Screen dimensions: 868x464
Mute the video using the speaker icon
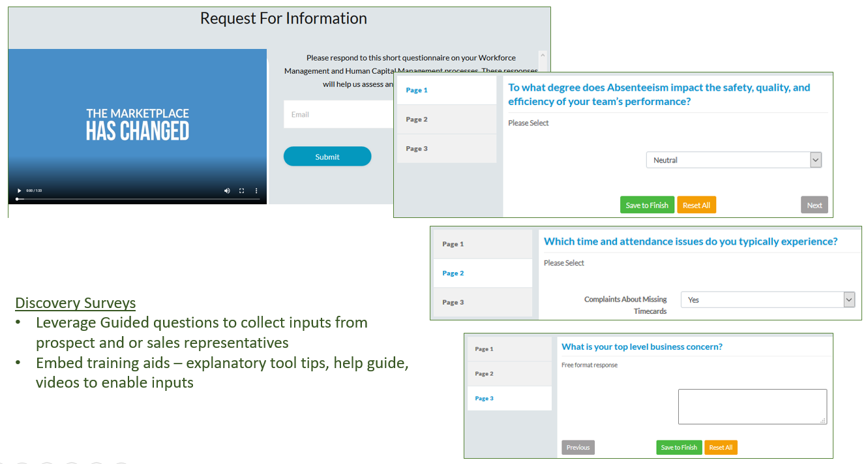[x=227, y=191]
